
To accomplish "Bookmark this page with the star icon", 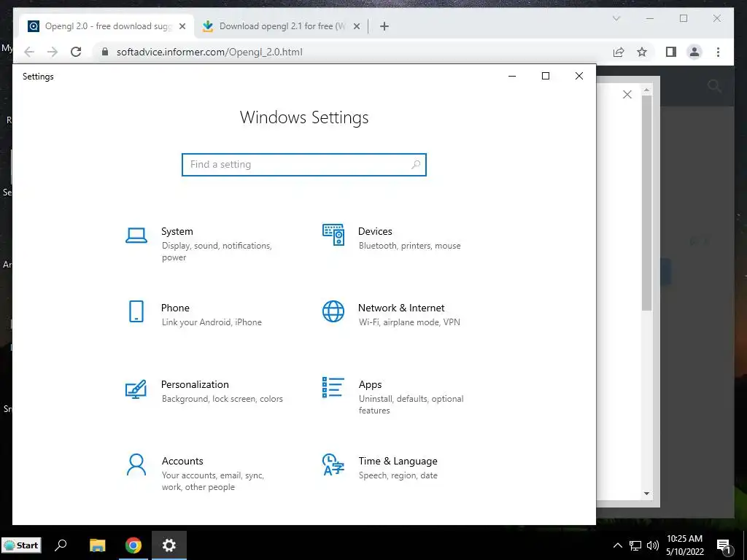I will point(642,52).
